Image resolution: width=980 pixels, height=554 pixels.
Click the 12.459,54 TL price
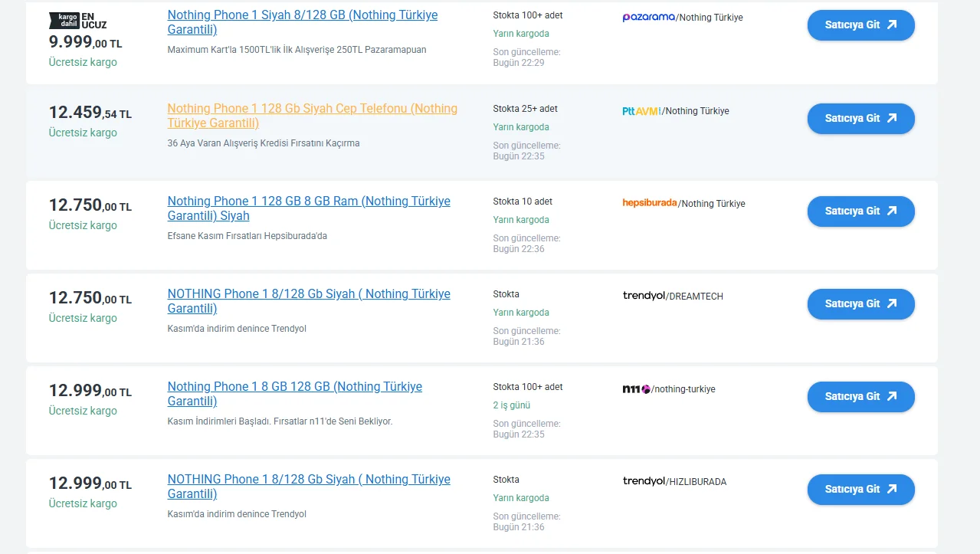(x=90, y=113)
